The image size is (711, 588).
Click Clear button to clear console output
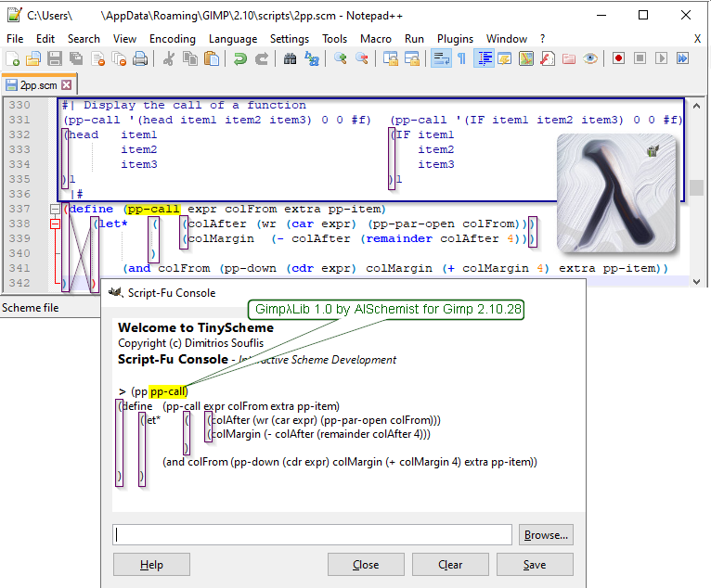tap(450, 565)
